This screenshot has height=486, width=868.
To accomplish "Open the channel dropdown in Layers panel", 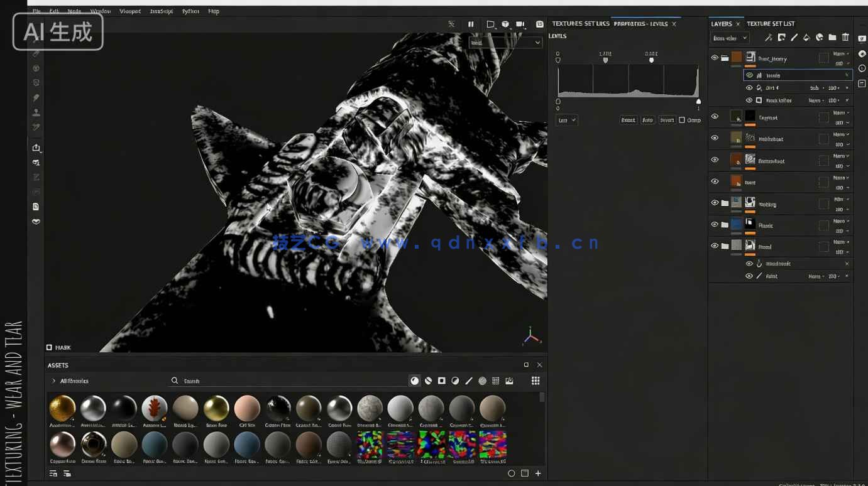I will point(730,38).
